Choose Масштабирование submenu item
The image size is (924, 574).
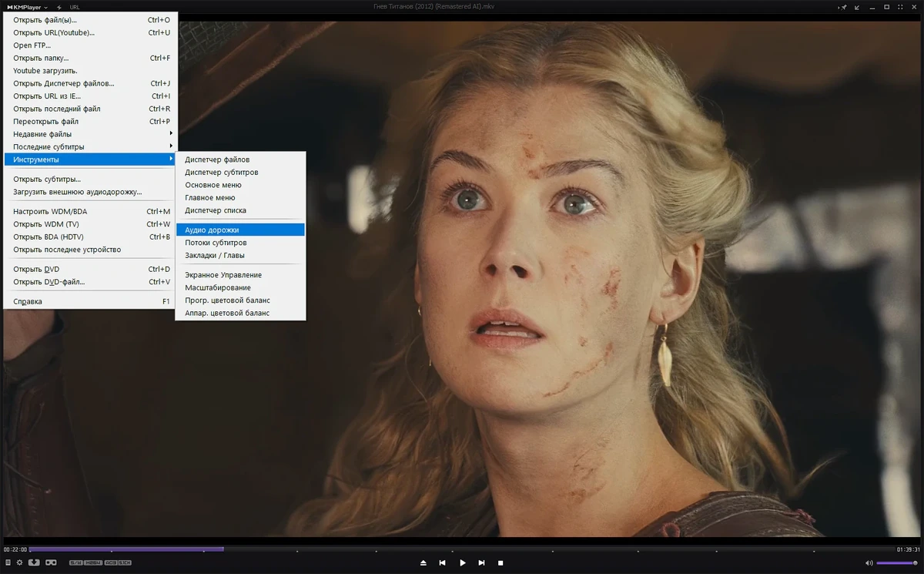pyautogui.click(x=240, y=287)
